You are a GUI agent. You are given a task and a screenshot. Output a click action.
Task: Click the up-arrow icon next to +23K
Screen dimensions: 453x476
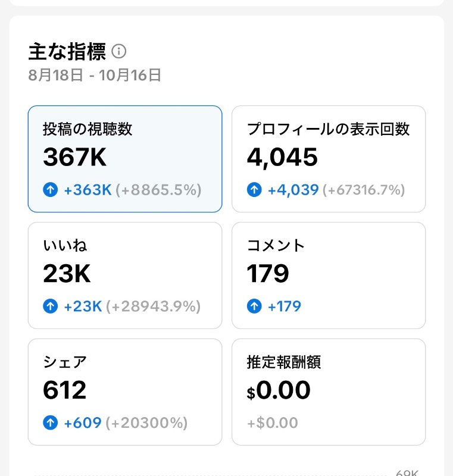[x=51, y=306]
